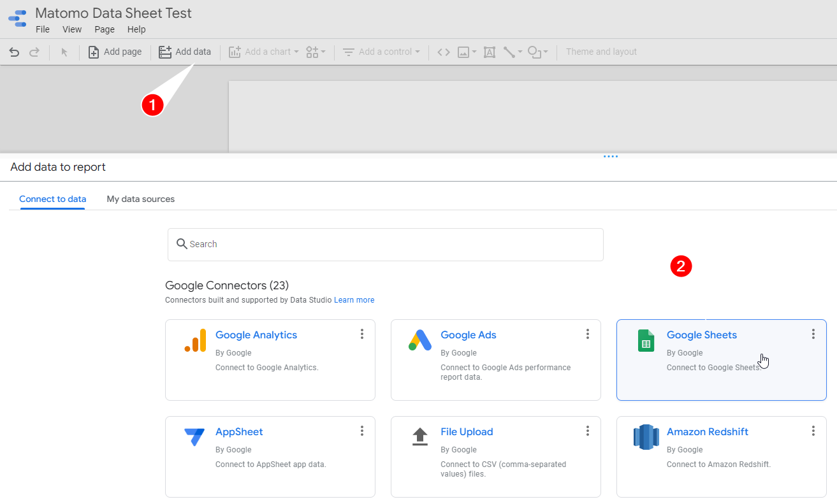Click the AppSheet connector icon
The height and width of the screenshot is (504, 837).
[194, 437]
